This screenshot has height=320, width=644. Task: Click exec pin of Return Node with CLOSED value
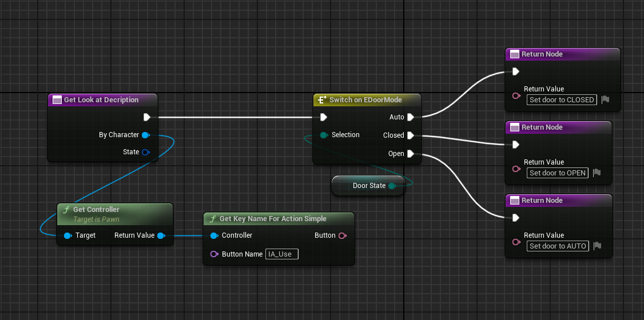[516, 72]
